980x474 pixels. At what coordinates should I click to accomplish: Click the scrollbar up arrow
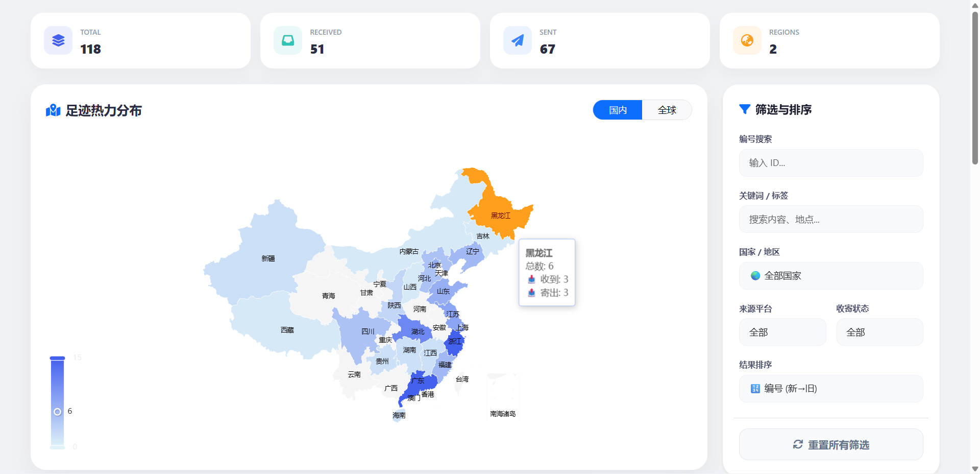(975, 5)
